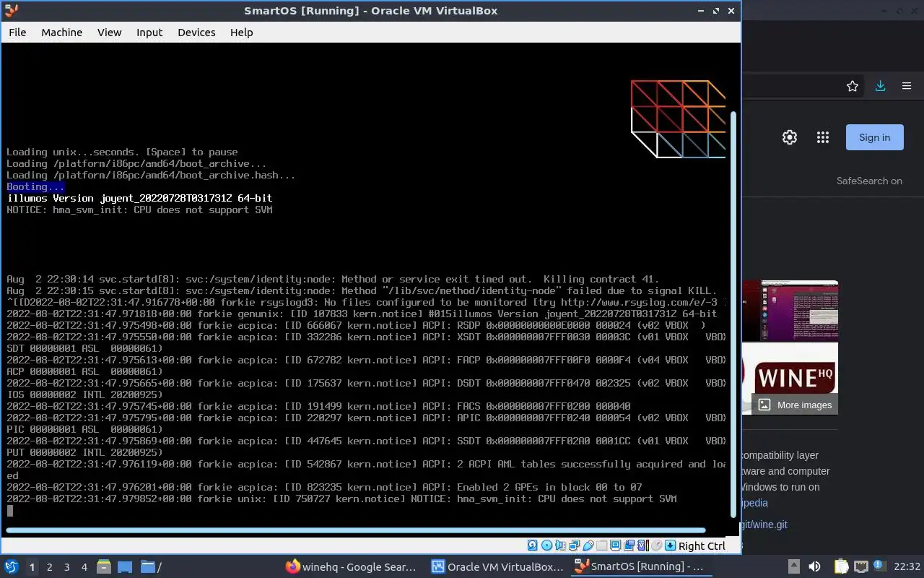This screenshot has width=924, height=578.
Task: Click the VirtualBox window title bar icon
Action: coord(11,11)
